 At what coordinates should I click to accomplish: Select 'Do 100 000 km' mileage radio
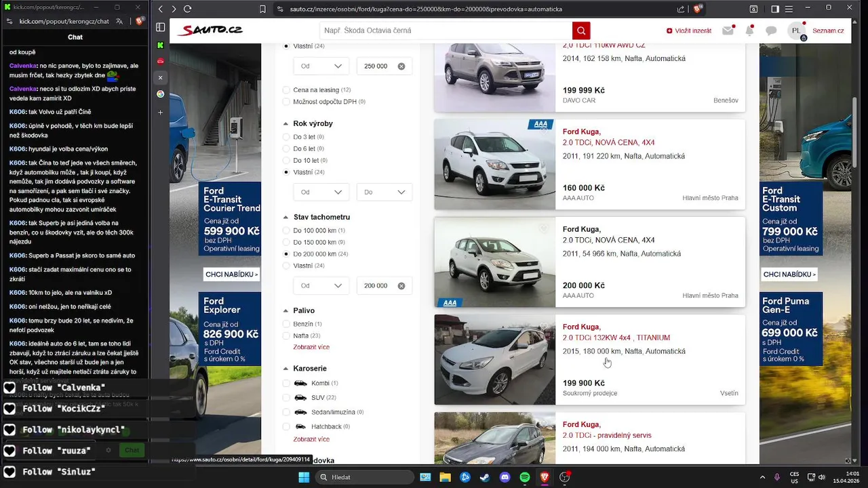click(286, 230)
